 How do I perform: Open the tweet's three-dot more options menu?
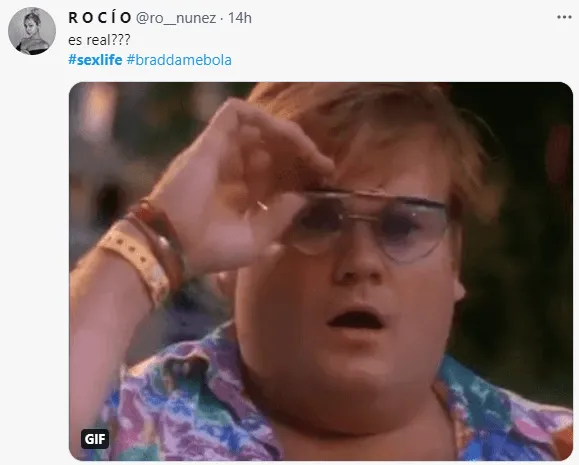[x=564, y=17]
